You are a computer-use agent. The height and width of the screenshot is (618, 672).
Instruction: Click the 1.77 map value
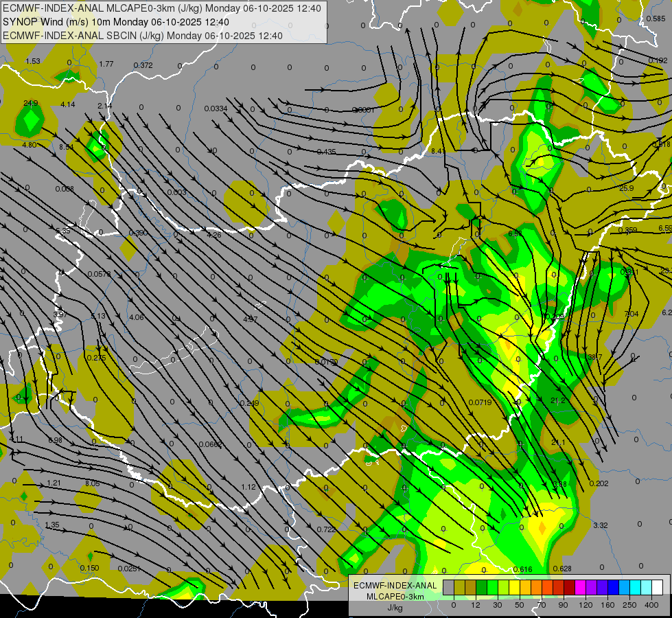[106, 64]
